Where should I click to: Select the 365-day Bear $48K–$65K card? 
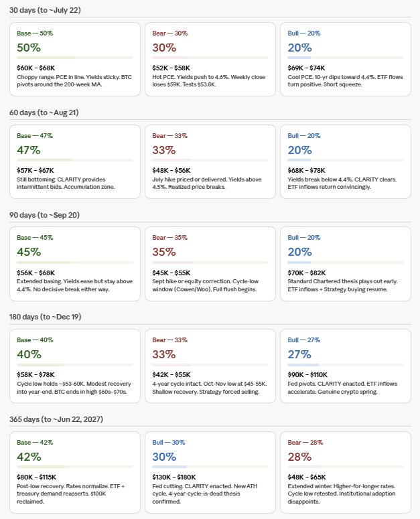click(x=346, y=472)
